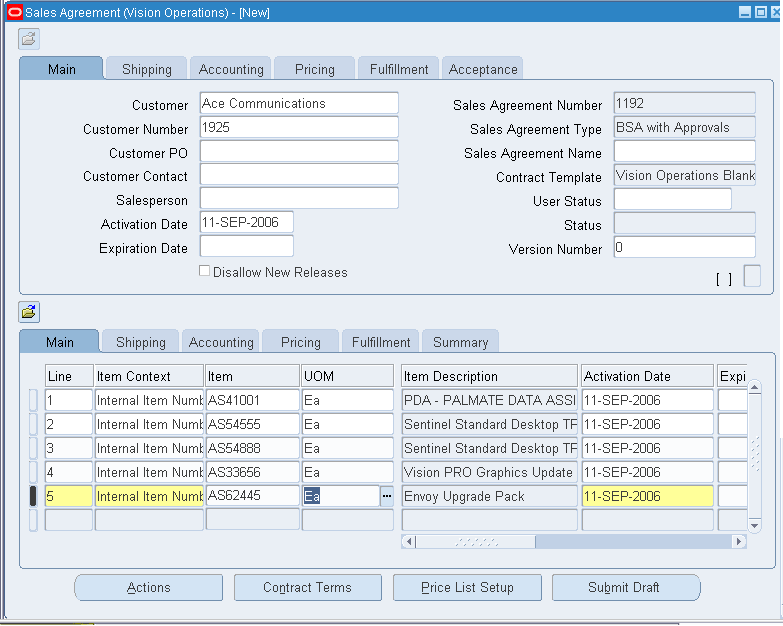Select the lines Shipping tab
Screen dimensions: 783x626
(x=140, y=342)
